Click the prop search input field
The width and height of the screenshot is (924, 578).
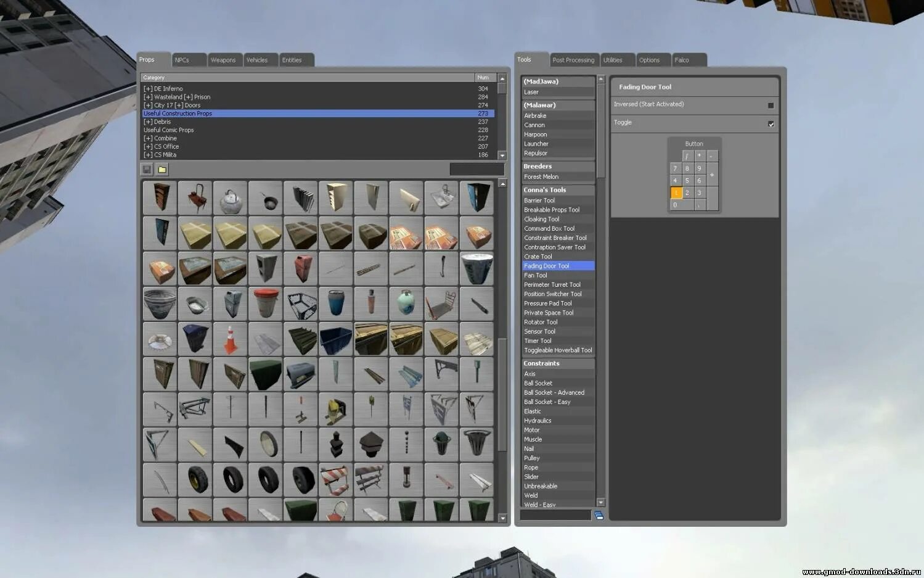click(476, 169)
